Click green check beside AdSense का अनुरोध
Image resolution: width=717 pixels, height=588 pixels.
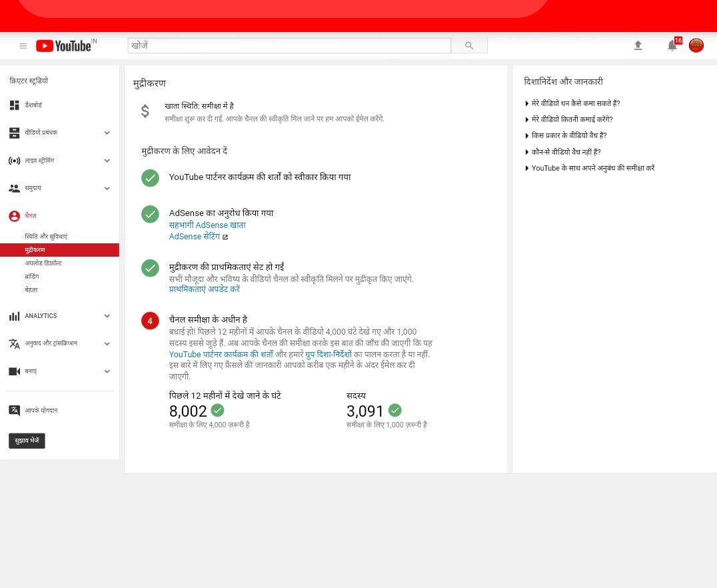point(150,214)
